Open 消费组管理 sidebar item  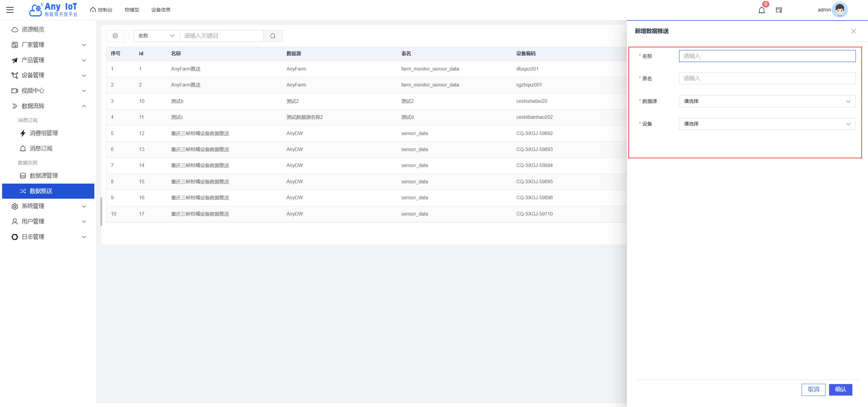43,133
